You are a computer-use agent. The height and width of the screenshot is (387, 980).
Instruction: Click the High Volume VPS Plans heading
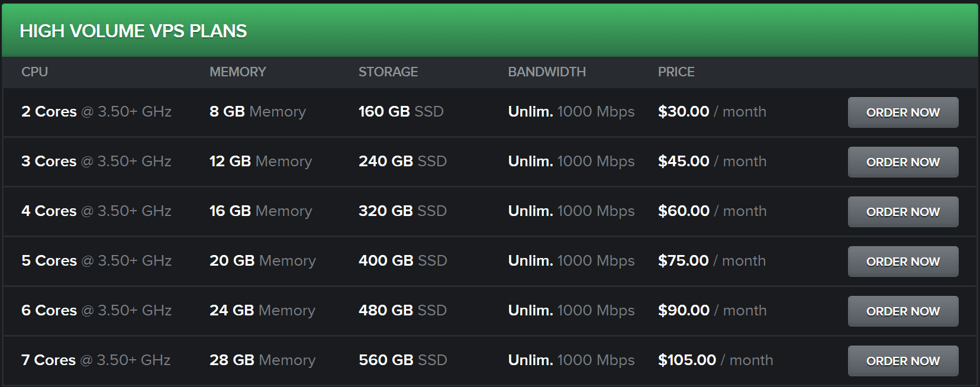pyautogui.click(x=133, y=31)
